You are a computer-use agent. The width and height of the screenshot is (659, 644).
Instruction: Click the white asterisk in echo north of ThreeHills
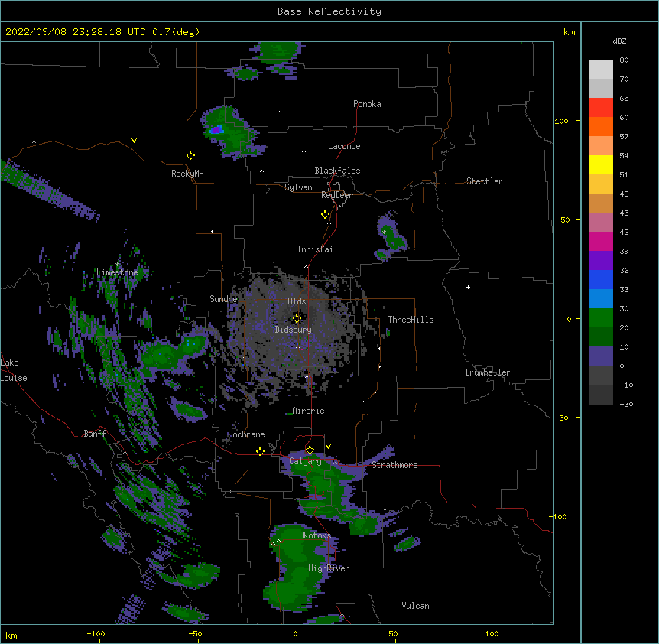click(x=384, y=233)
